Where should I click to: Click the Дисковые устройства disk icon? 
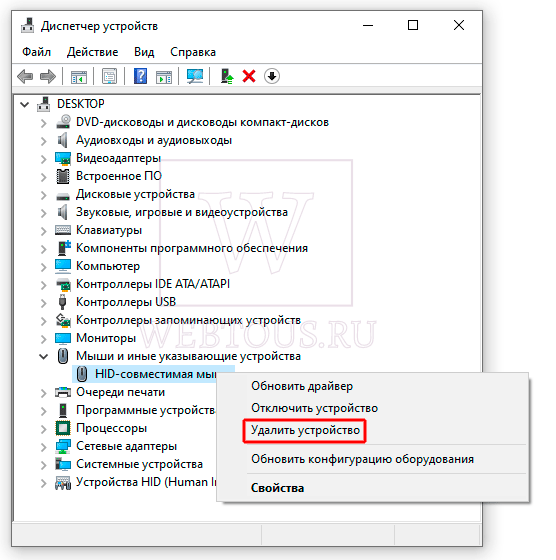[63, 196]
